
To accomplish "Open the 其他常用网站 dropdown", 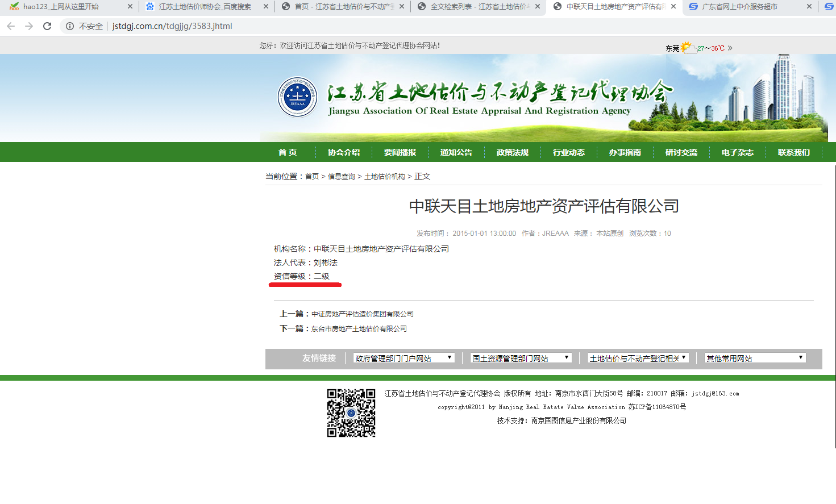I will click(755, 358).
